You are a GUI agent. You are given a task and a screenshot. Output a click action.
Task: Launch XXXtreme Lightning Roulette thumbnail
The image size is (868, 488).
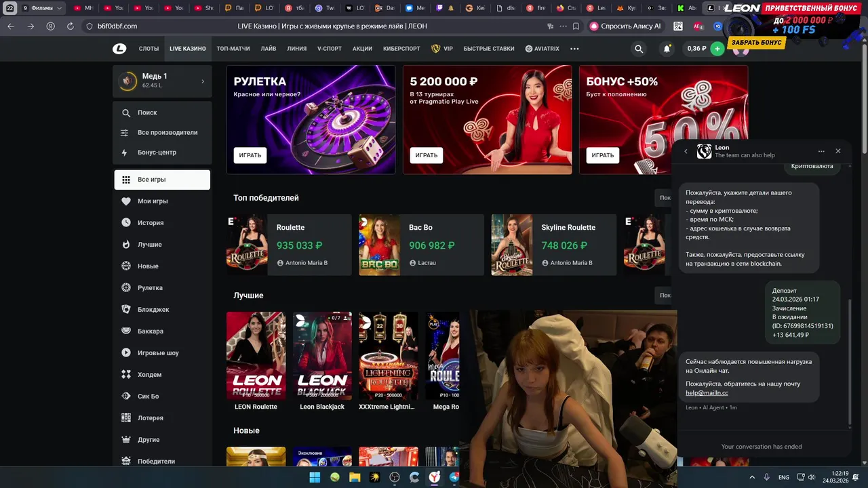pos(388,355)
